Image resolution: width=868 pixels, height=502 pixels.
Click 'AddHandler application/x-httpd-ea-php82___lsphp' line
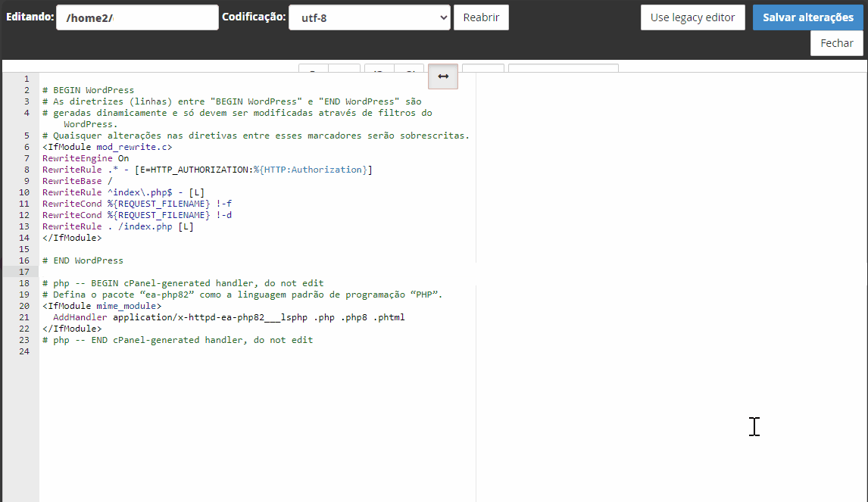tap(229, 317)
